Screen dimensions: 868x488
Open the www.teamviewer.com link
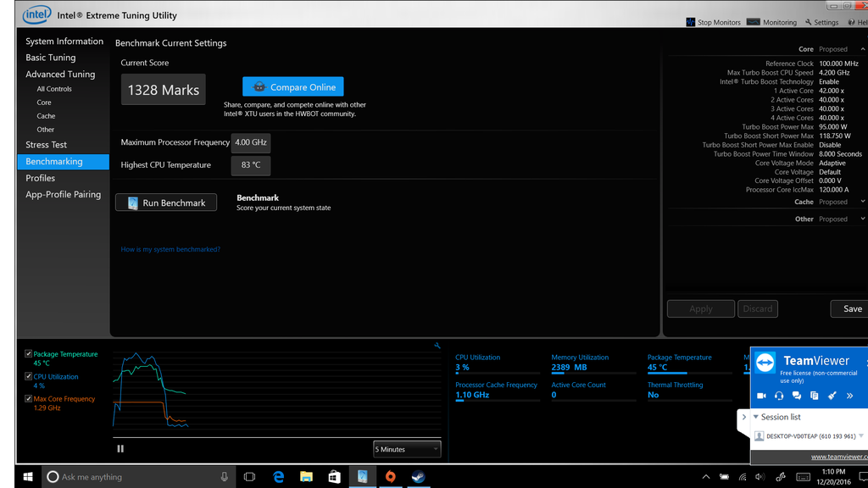[x=839, y=457]
